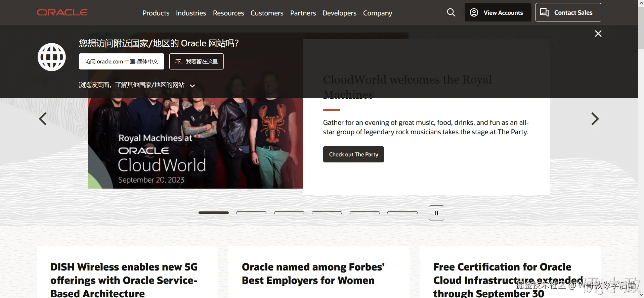Select the fifth carousel slide indicator
Screen dimensions: 644x298
(x=365, y=213)
